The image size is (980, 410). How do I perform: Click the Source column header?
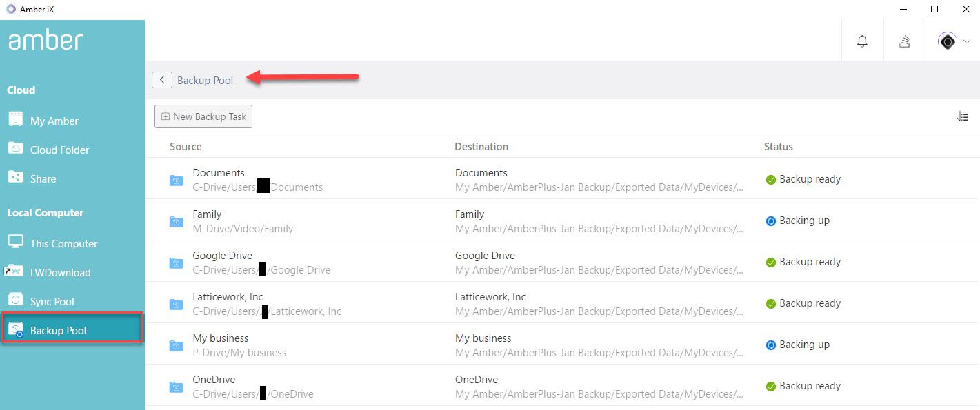point(186,146)
